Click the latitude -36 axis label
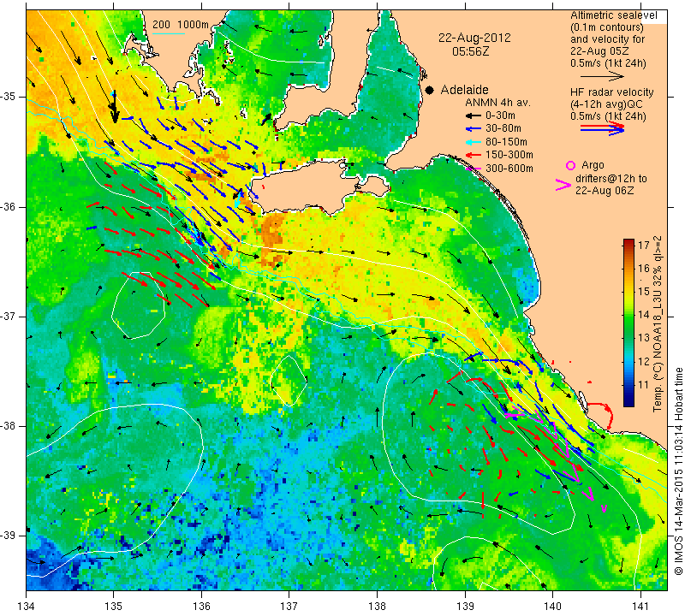 9,206
